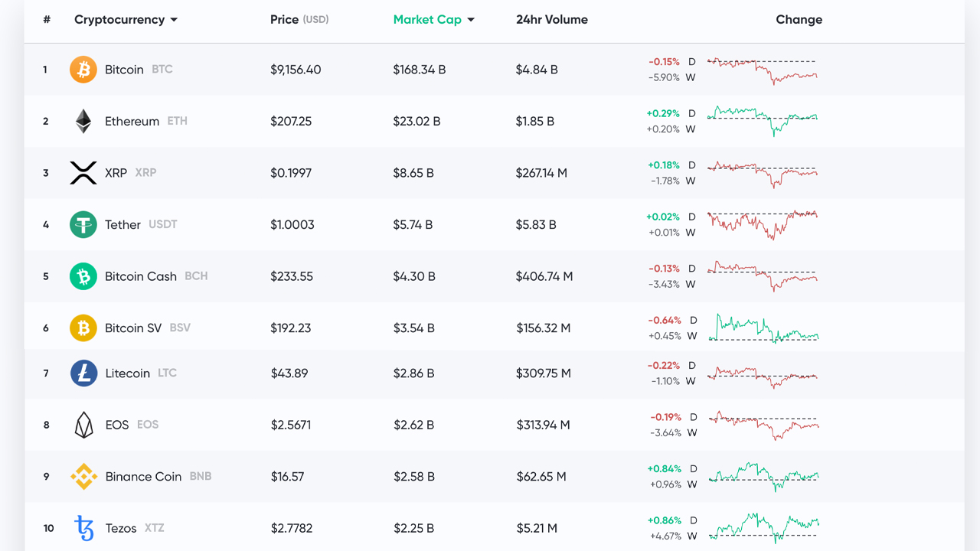Click EOS volume $313.94 M
Screen dimensions: 980x551
(x=543, y=425)
